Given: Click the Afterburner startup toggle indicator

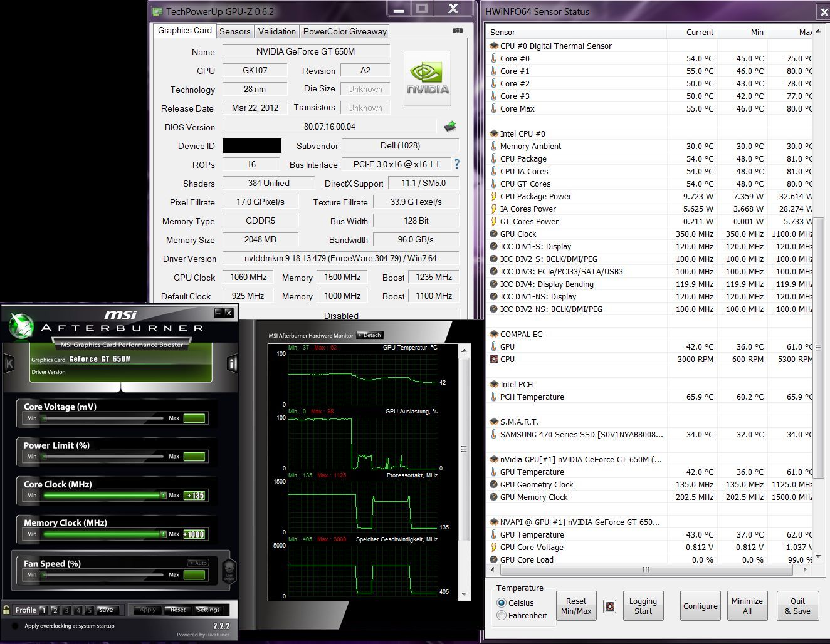Looking at the screenshot, I should 15,626.
